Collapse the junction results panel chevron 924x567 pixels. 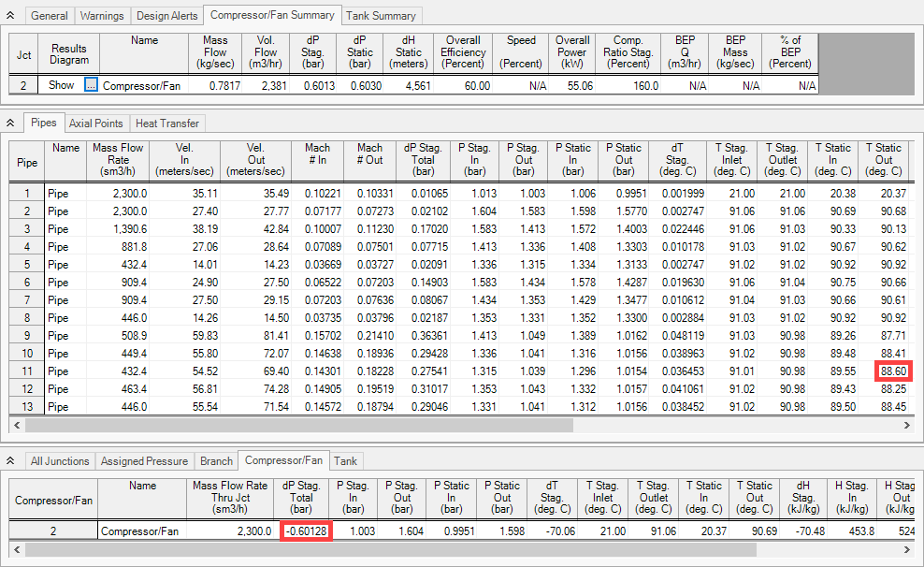point(9,460)
